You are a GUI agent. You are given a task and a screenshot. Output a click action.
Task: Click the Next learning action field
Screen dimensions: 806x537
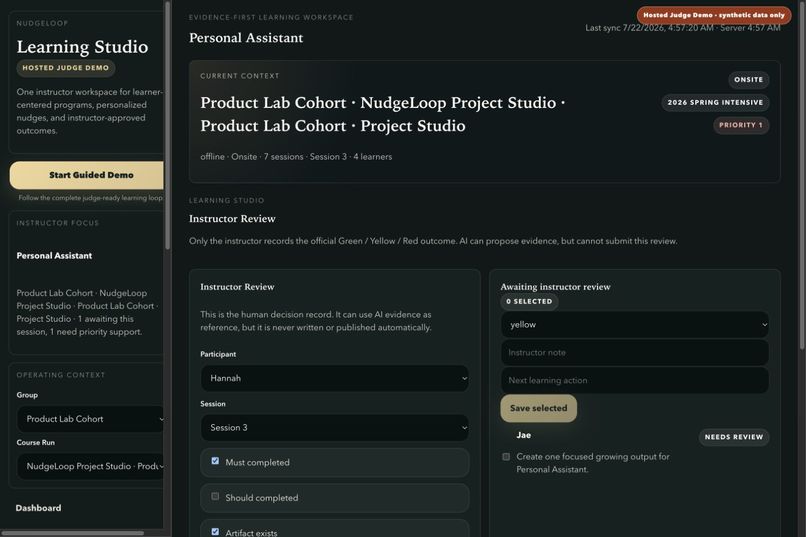coord(635,380)
